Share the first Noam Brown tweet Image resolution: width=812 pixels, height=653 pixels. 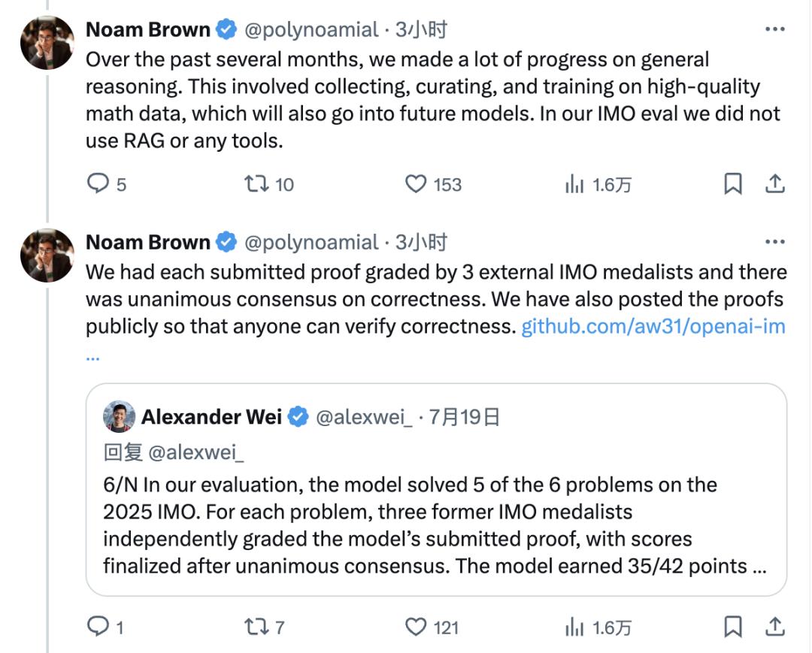click(774, 183)
